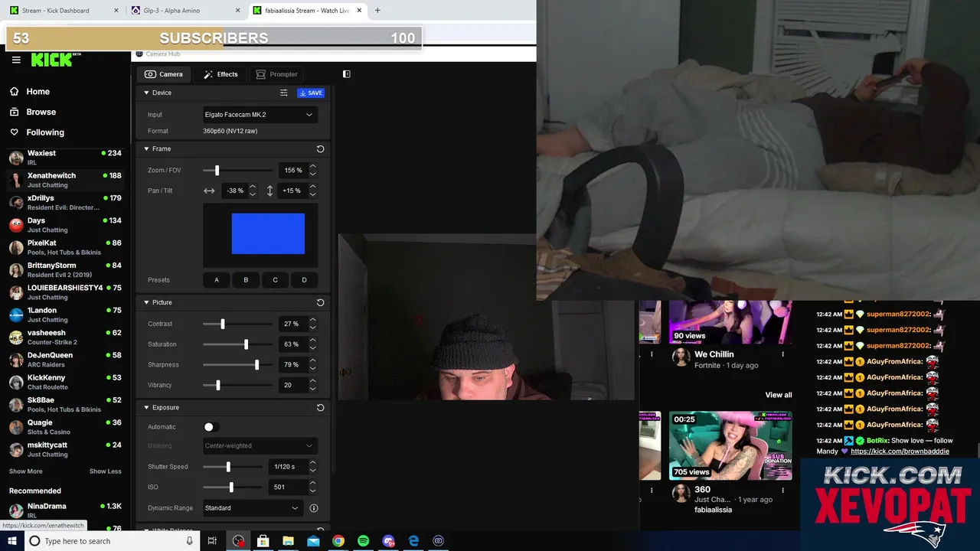The image size is (980, 551).
Task: Open Windows Start menu
Action: [x=11, y=541]
